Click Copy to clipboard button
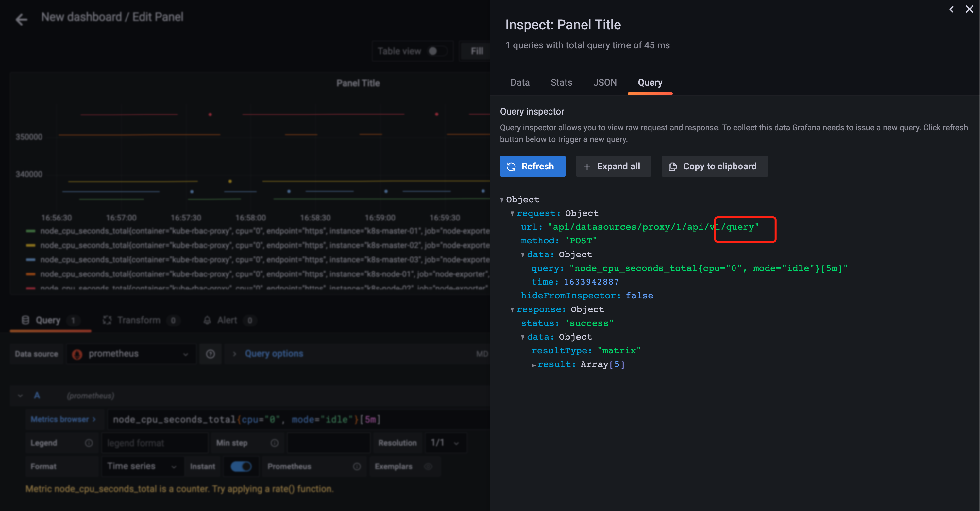Image resolution: width=980 pixels, height=511 pixels. point(715,166)
